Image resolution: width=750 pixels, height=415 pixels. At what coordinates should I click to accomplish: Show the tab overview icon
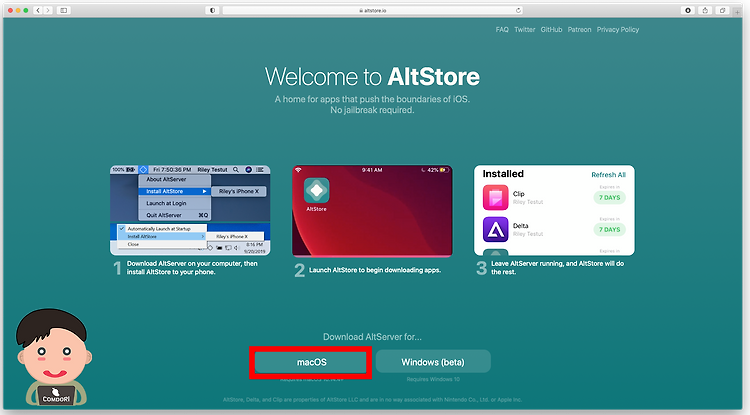tap(722, 10)
